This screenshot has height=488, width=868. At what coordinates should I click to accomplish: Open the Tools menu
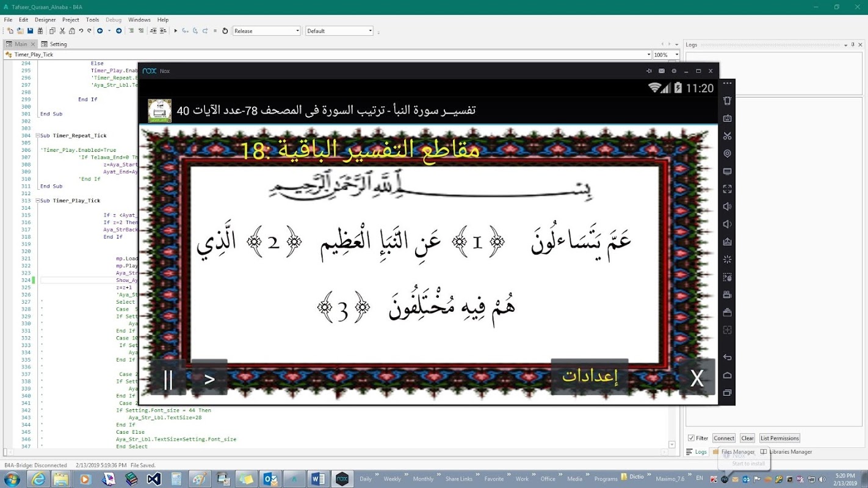tap(92, 20)
